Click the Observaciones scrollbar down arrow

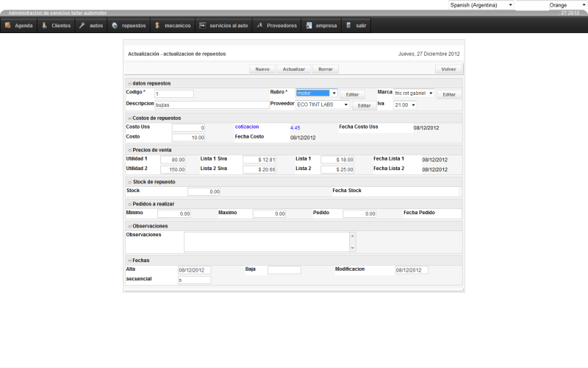point(352,247)
